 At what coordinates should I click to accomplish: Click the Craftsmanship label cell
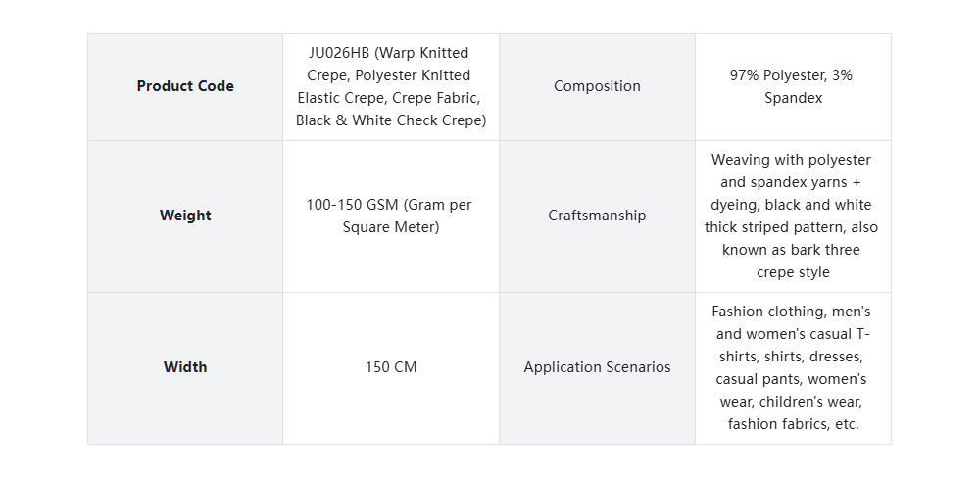(597, 216)
